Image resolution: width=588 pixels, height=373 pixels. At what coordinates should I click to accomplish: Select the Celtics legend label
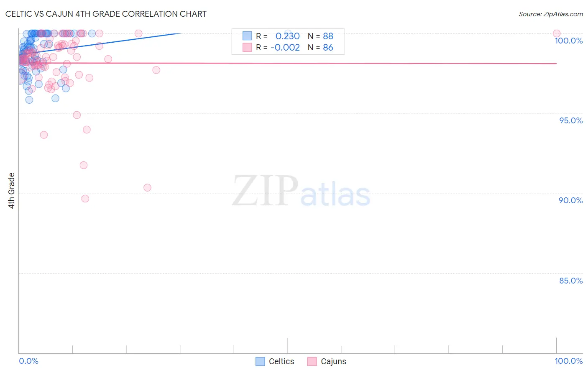[281, 361]
